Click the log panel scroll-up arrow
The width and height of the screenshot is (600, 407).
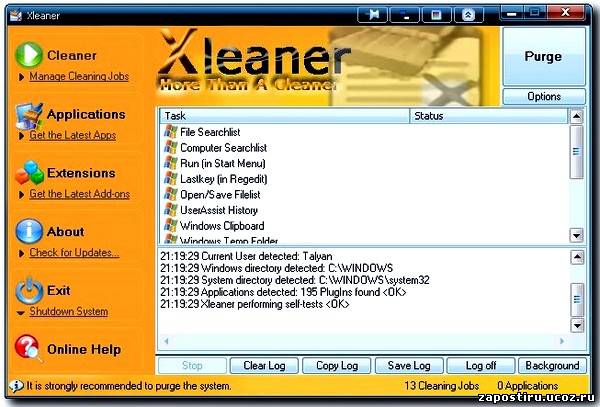pos(577,257)
